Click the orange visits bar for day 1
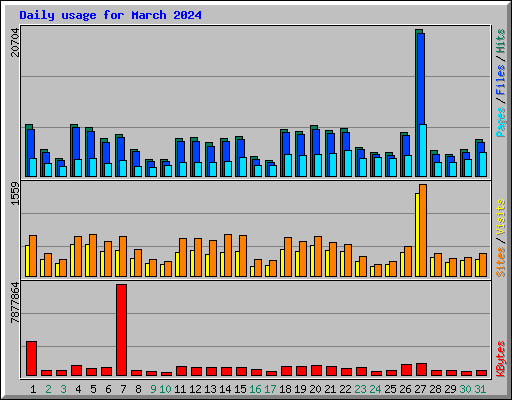512x400 pixels. (33, 256)
